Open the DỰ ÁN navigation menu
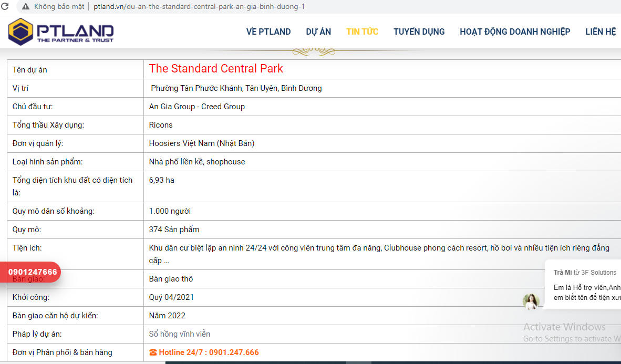 click(318, 32)
